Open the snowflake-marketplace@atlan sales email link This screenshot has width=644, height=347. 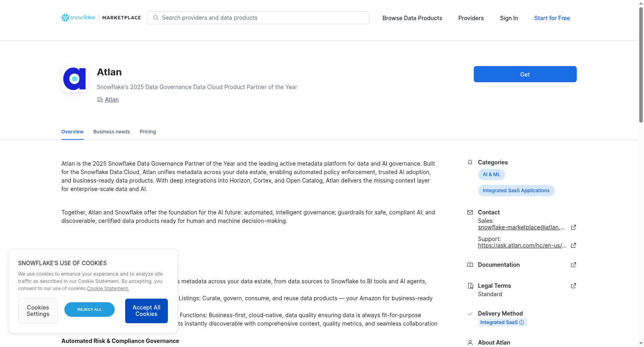[521, 227]
